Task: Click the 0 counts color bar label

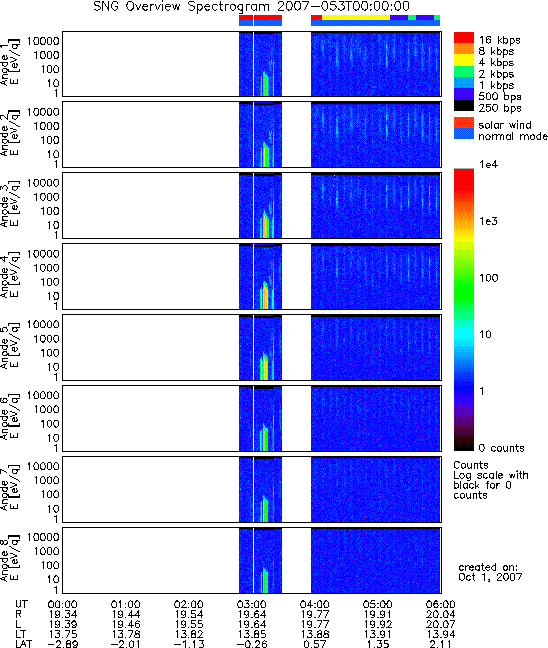Action: click(x=501, y=448)
